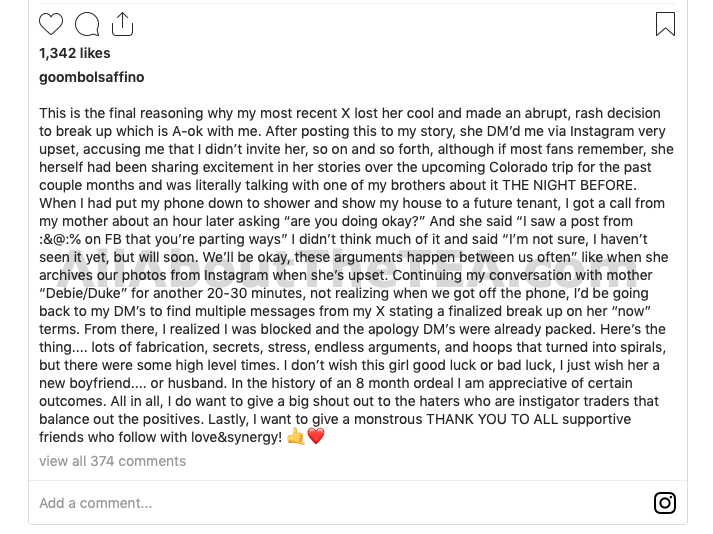Click the censored ":&@:%" name in caption
Viewport: 713px width, 534px height.
pos(60,239)
